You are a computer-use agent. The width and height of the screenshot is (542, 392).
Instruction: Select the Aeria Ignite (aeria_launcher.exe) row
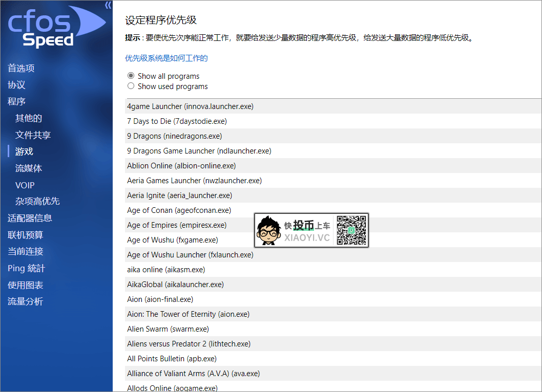[333, 195]
